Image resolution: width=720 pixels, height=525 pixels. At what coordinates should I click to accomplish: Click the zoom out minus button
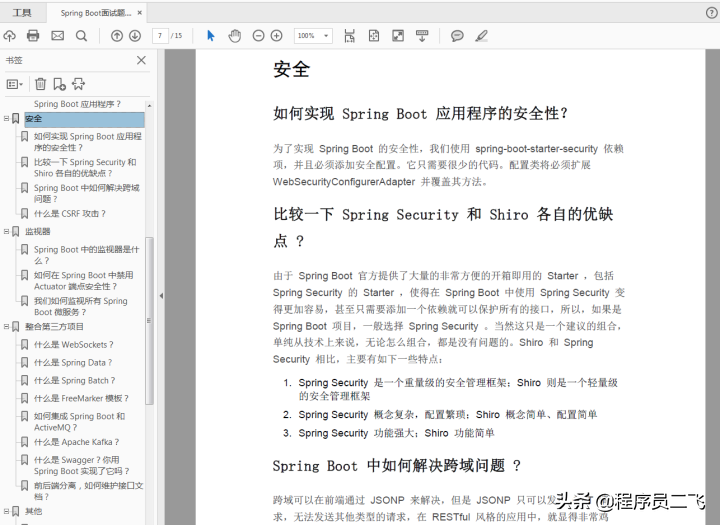pyautogui.click(x=259, y=36)
